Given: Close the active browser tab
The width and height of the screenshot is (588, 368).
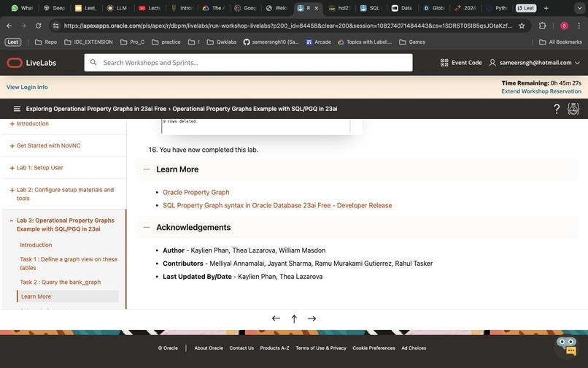Looking at the screenshot, I should pos(316,8).
